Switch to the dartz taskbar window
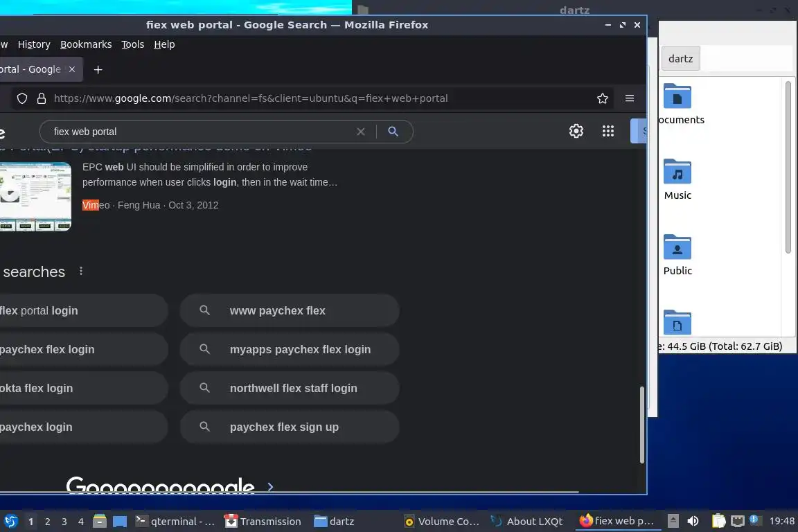The height and width of the screenshot is (532, 798). click(335, 522)
